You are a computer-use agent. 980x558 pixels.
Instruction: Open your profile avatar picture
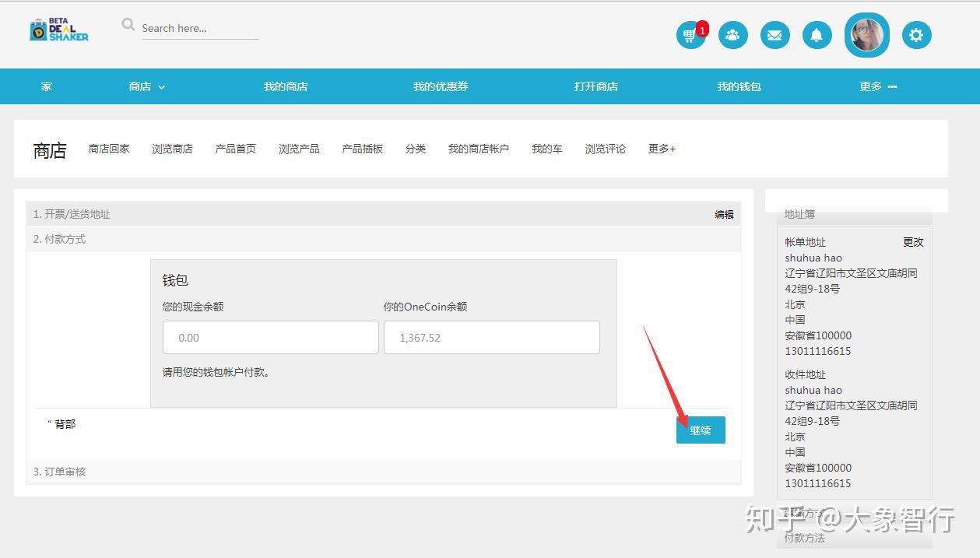pos(866,35)
